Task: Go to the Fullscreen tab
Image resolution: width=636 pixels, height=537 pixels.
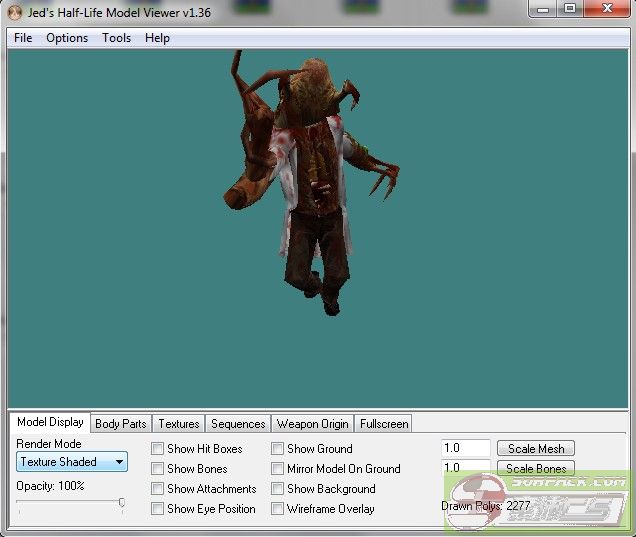Action: coord(384,424)
